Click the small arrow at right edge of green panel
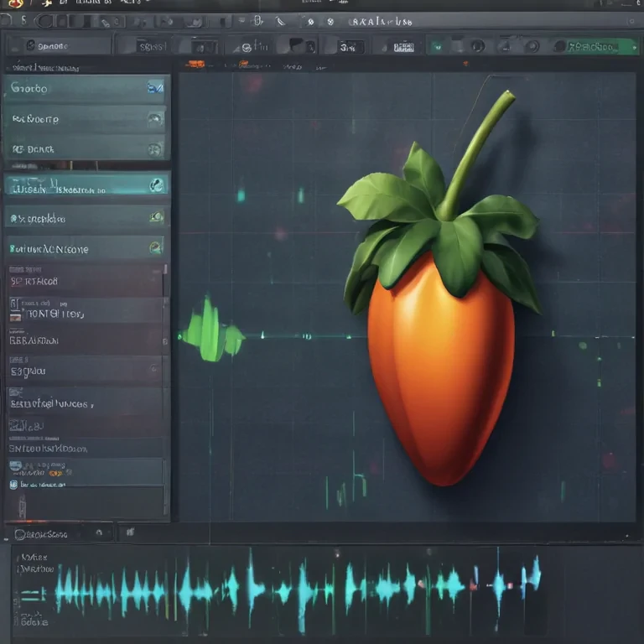 634,48
